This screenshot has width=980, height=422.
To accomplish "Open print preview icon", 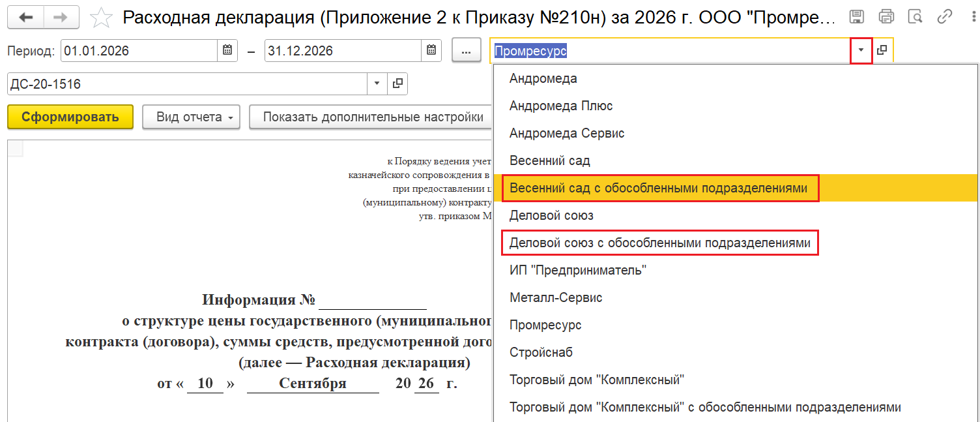I will [915, 17].
